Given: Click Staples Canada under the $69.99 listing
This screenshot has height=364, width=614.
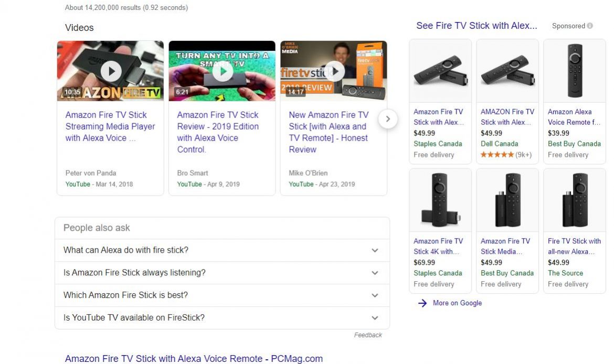Looking at the screenshot, I should click(438, 273).
